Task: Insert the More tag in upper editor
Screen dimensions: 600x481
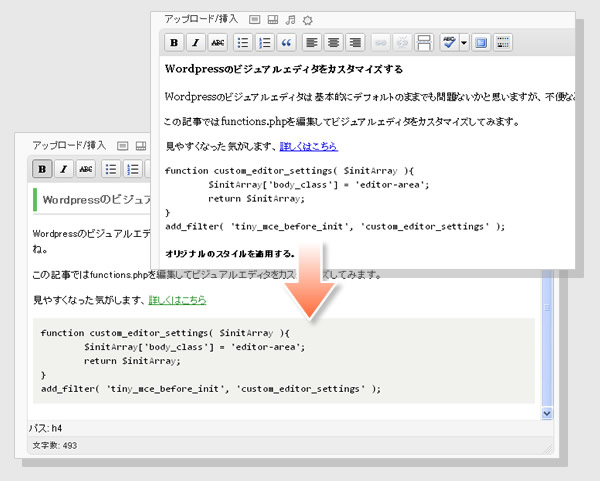Action: click(424, 42)
